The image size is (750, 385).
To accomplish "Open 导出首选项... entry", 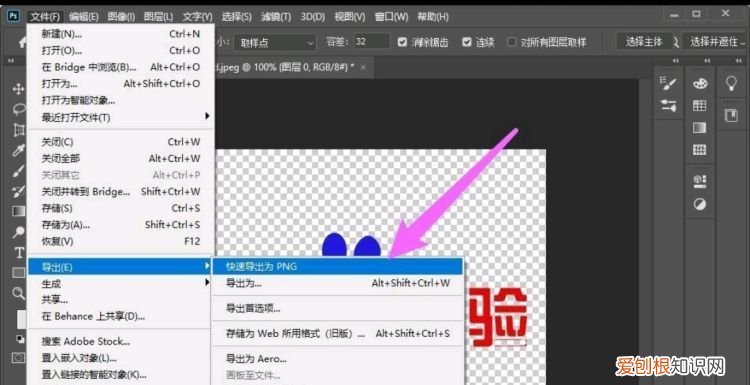I will (338, 308).
